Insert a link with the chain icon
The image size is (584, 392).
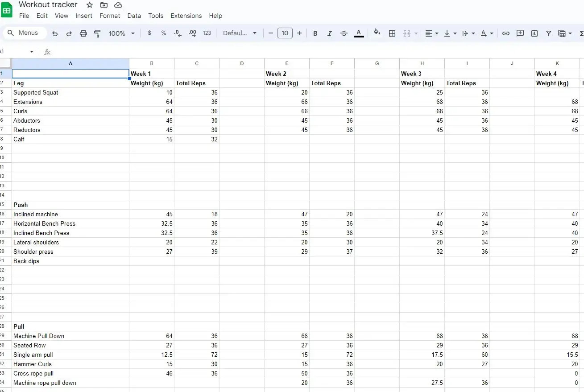505,33
